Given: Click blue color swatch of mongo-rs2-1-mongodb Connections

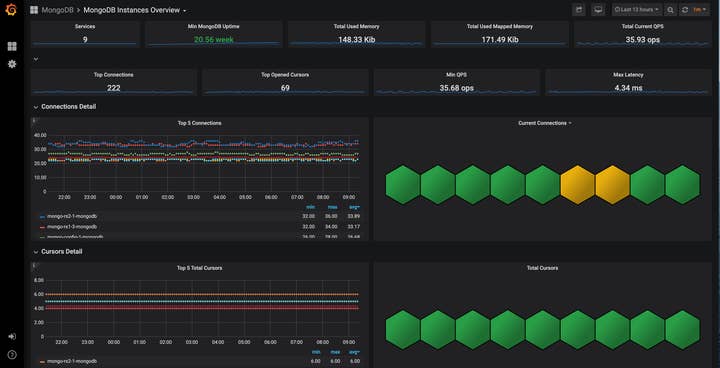Looking at the screenshot, I should point(43,216).
